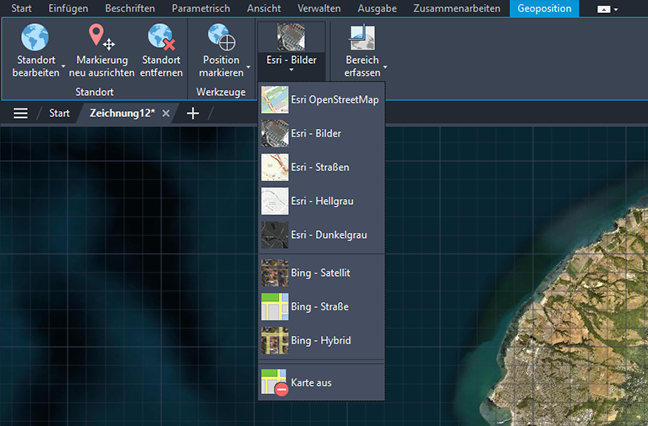The height and width of the screenshot is (426, 648).
Task: Click the Standort panel title
Action: pyautogui.click(x=94, y=92)
